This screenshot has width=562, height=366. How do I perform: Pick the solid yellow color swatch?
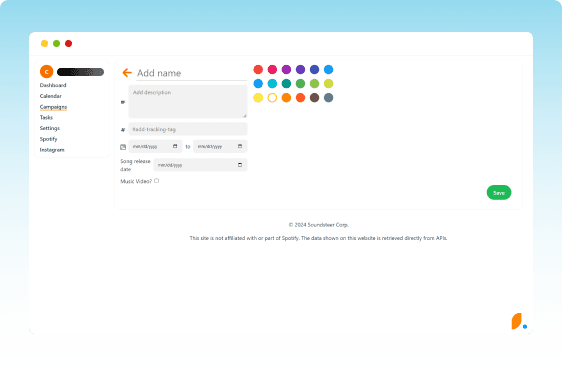click(x=258, y=98)
